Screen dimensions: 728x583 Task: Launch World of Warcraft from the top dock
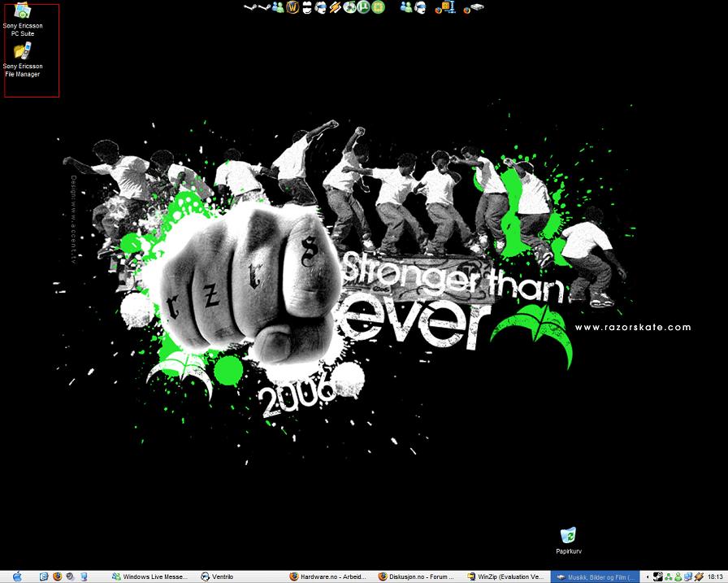click(x=292, y=7)
